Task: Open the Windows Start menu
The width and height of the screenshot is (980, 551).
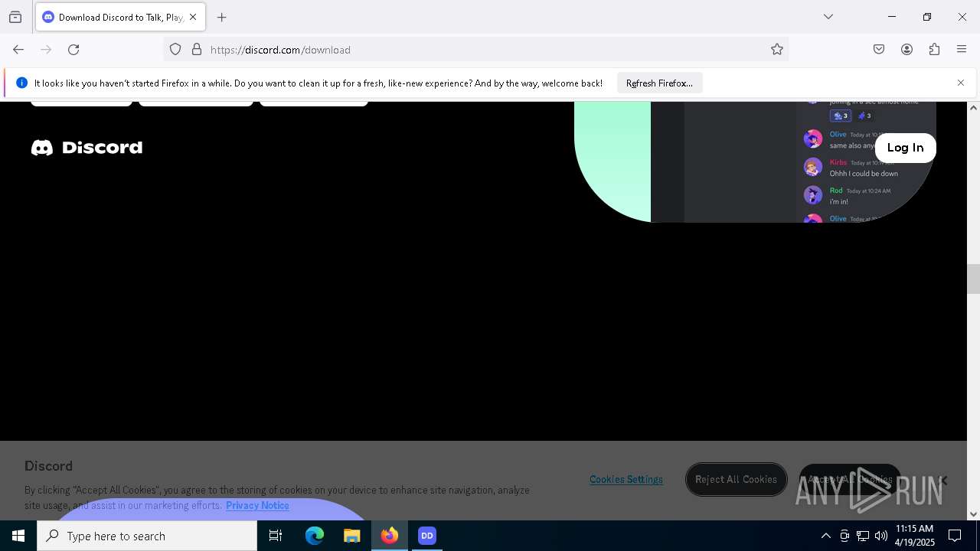Action: click(x=18, y=536)
